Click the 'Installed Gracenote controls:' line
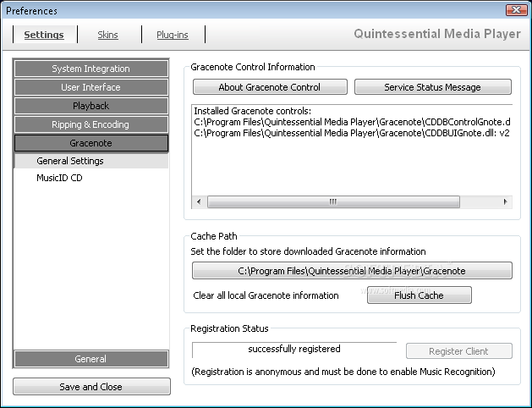This screenshot has width=532, height=408. pyautogui.click(x=252, y=111)
